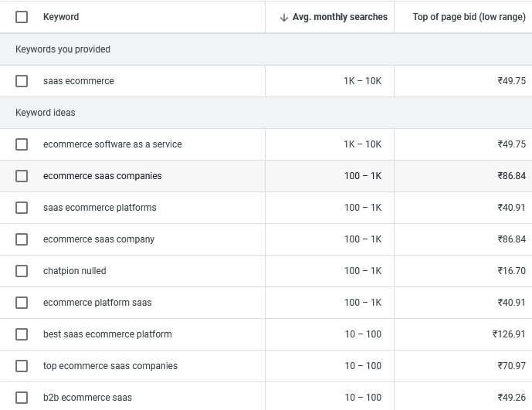Sort by Avg. monthly searches column header
532x410 pixels.
pos(340,17)
